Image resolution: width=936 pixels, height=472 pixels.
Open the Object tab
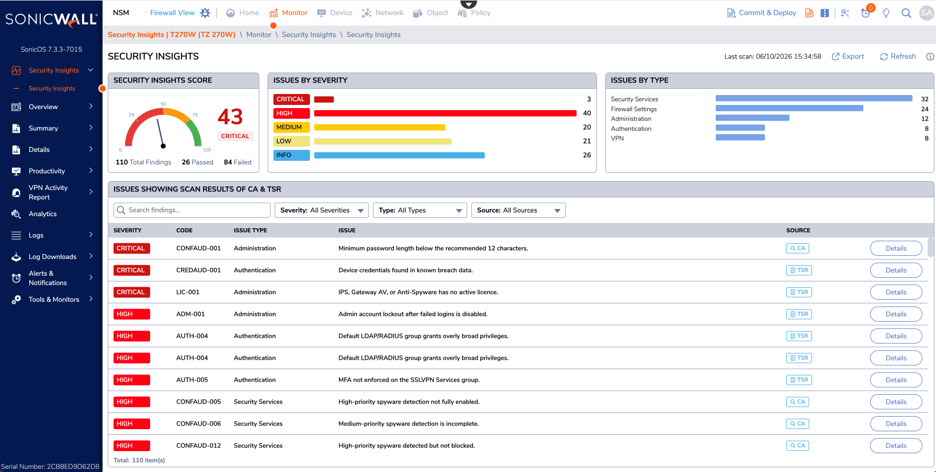[x=430, y=13]
